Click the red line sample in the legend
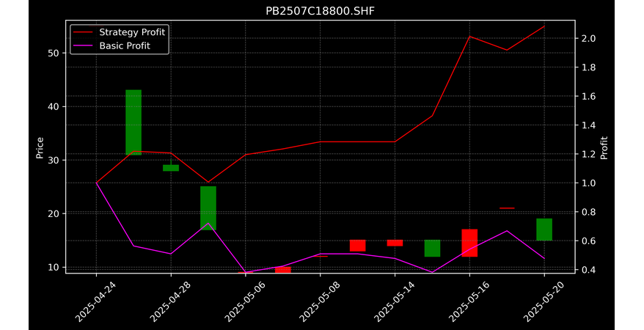The height and width of the screenshot is (330, 644). point(81,32)
